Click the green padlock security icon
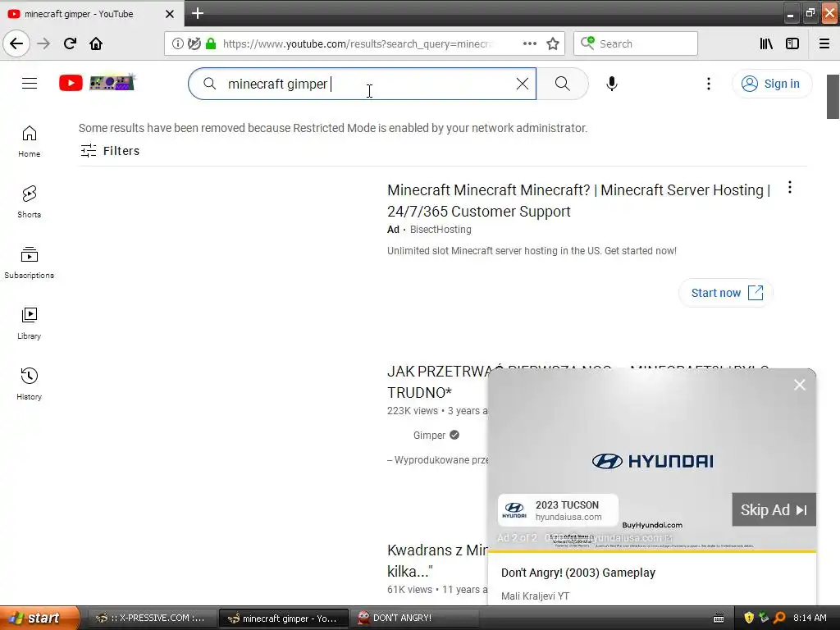 click(211, 43)
